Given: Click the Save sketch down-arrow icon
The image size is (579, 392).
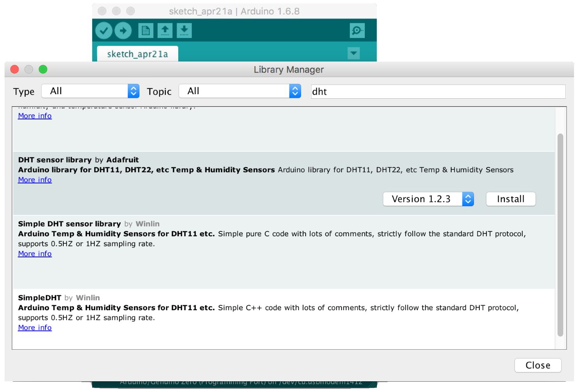Looking at the screenshot, I should [184, 31].
